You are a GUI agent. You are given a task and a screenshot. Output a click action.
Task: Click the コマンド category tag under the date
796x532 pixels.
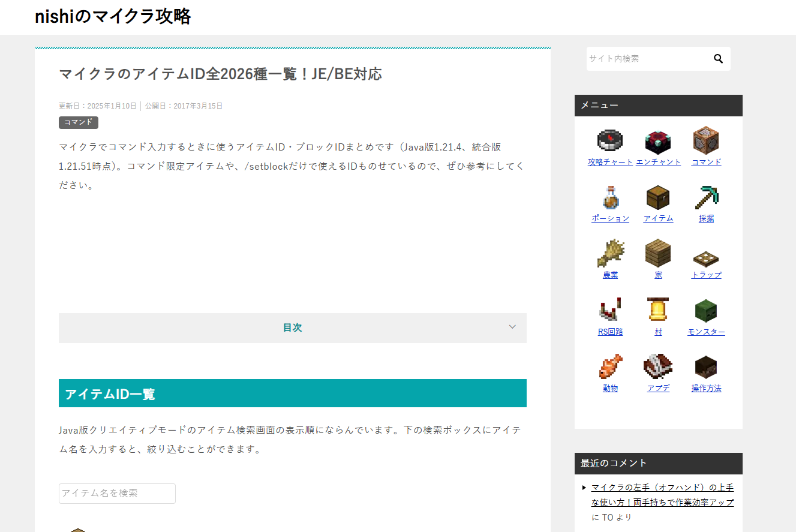(78, 122)
